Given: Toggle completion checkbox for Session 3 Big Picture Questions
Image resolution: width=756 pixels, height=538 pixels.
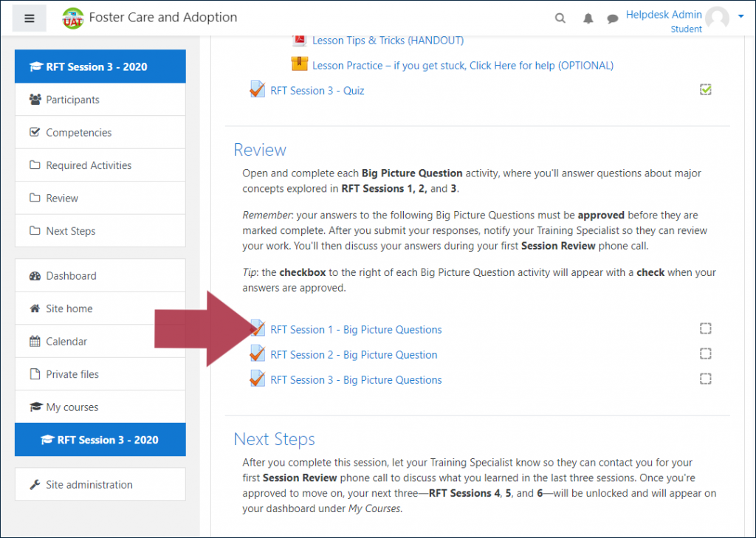Looking at the screenshot, I should coord(705,379).
